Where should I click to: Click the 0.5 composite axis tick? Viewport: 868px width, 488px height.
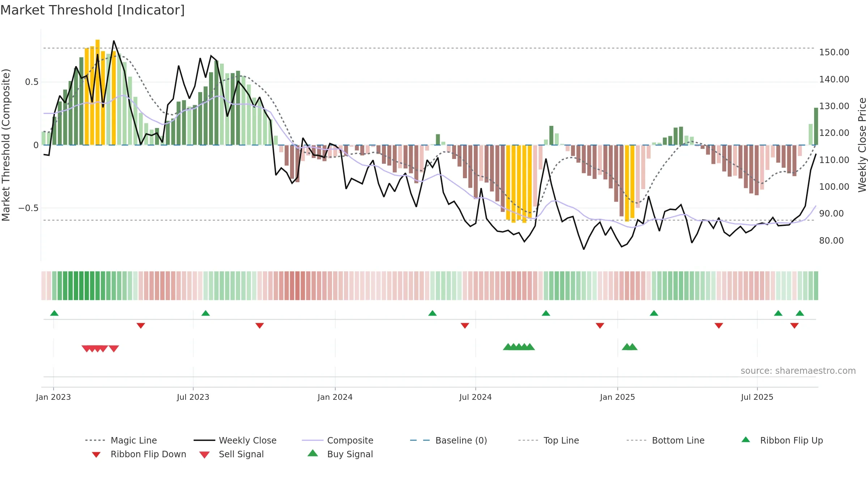32,82
